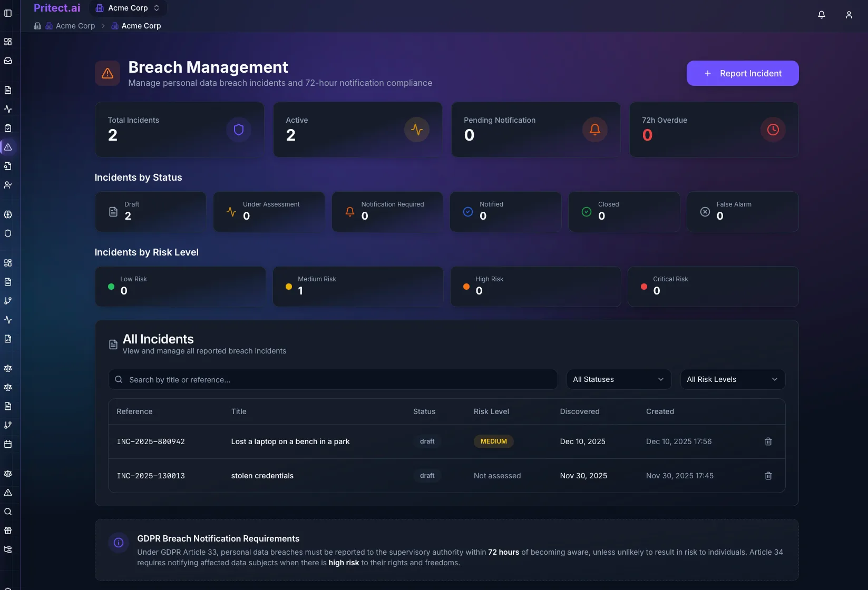This screenshot has height=590, width=868.
Task: Open the tree-structure icon in sidebar
Action: [8, 549]
